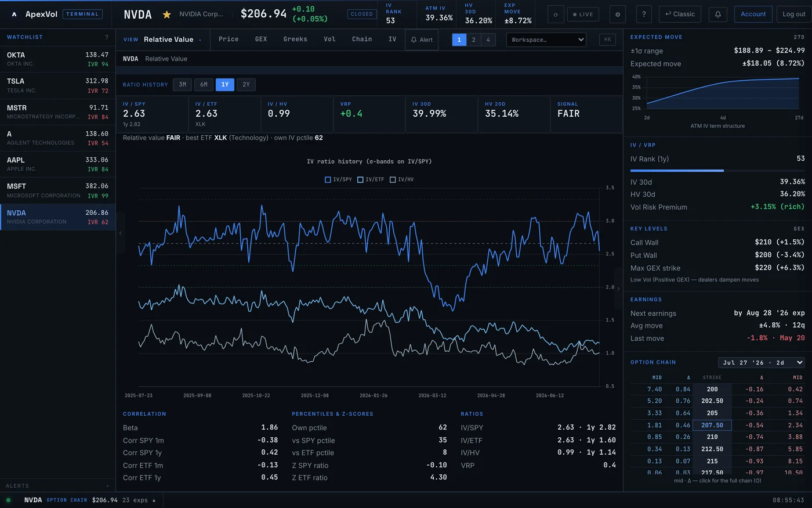
Task: Open command palette ⌘K button
Action: [607, 39]
